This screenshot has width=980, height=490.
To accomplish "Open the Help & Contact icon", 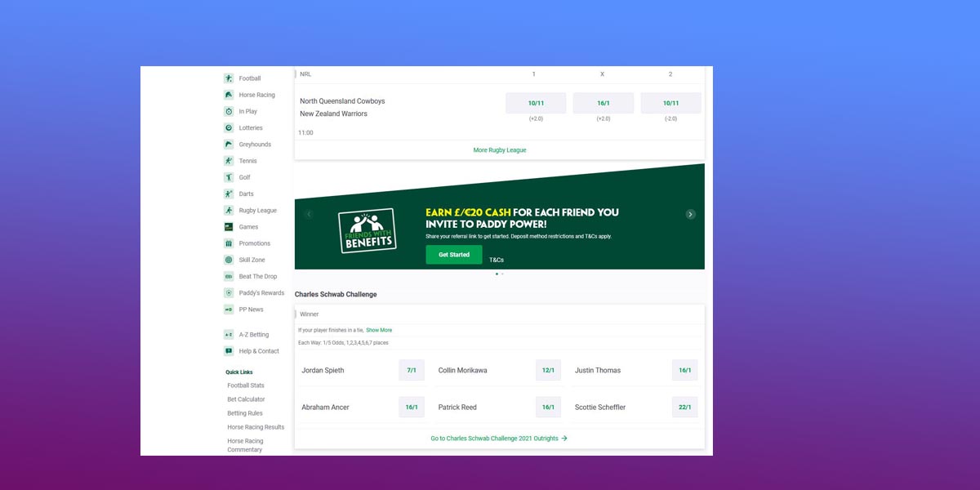I will tap(229, 351).
